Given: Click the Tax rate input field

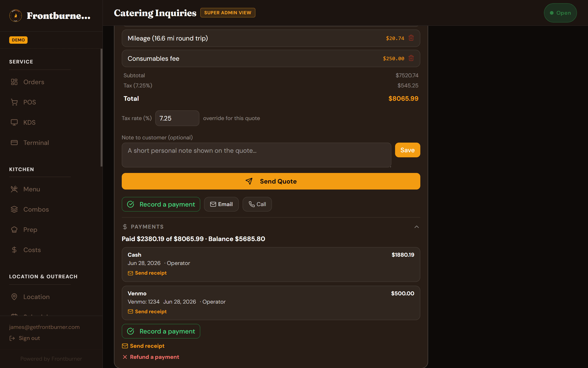Looking at the screenshot, I should point(177,118).
